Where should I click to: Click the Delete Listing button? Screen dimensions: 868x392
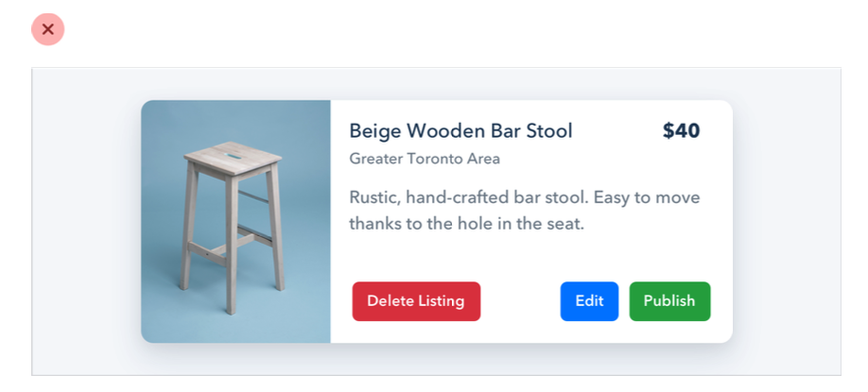coord(416,301)
